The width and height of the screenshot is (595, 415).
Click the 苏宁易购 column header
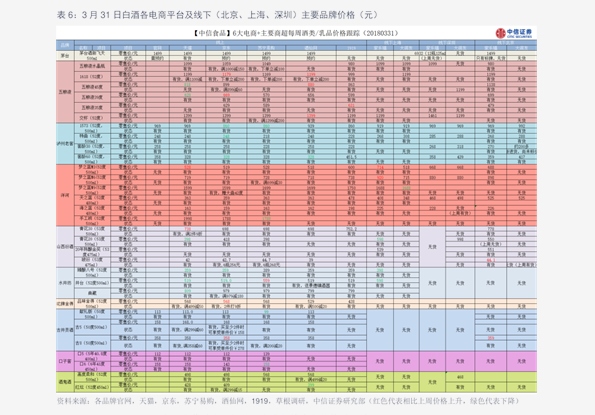(266, 48)
